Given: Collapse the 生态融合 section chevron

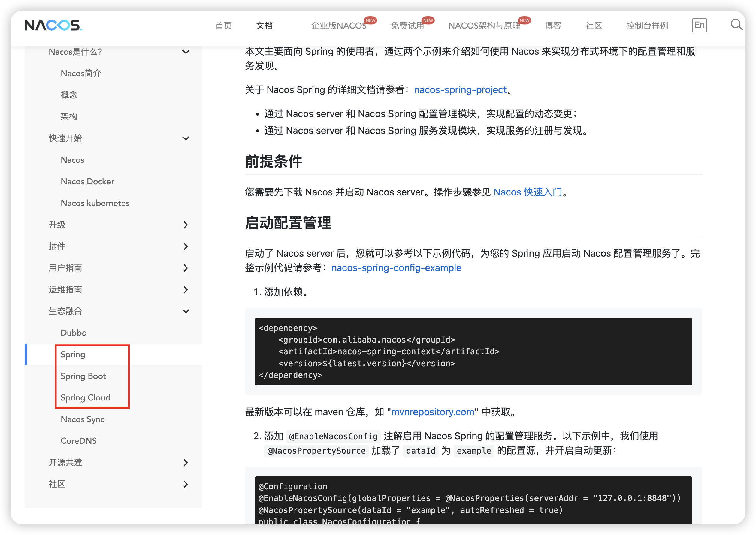Looking at the screenshot, I should tap(186, 311).
